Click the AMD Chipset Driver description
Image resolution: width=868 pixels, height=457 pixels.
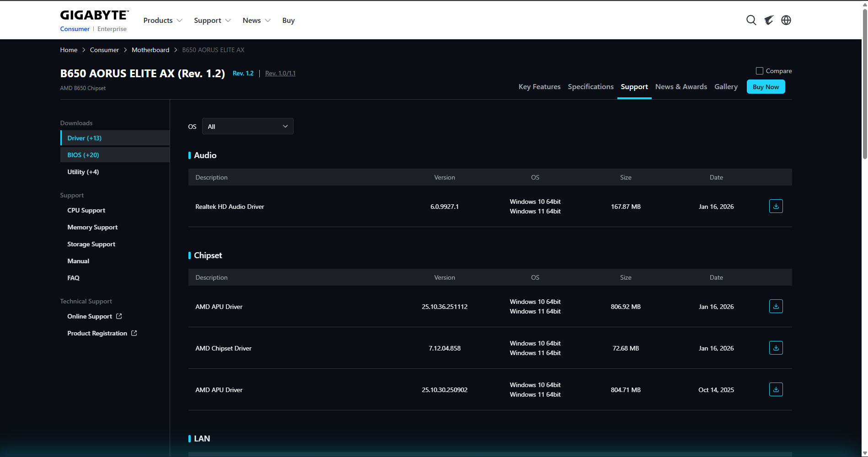click(x=223, y=348)
